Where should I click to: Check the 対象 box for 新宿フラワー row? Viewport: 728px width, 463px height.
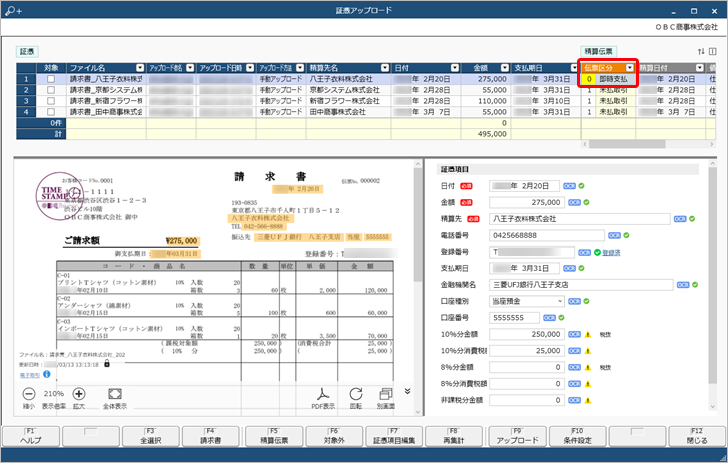coord(51,101)
